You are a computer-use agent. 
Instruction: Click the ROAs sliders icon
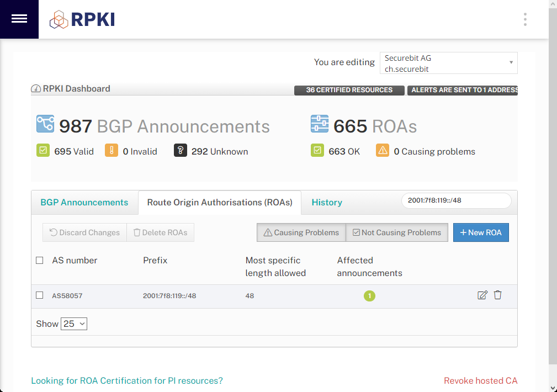coord(320,124)
